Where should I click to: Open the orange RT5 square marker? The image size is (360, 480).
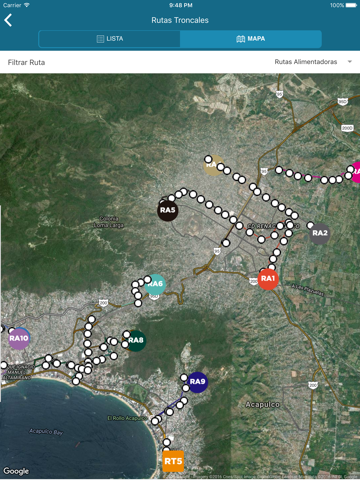click(173, 461)
